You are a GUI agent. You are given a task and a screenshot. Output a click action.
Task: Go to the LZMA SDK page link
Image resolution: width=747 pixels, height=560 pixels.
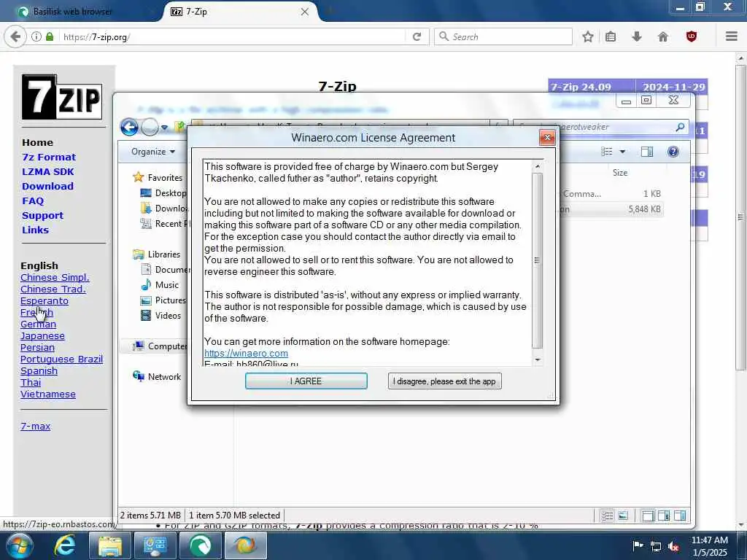click(x=48, y=172)
